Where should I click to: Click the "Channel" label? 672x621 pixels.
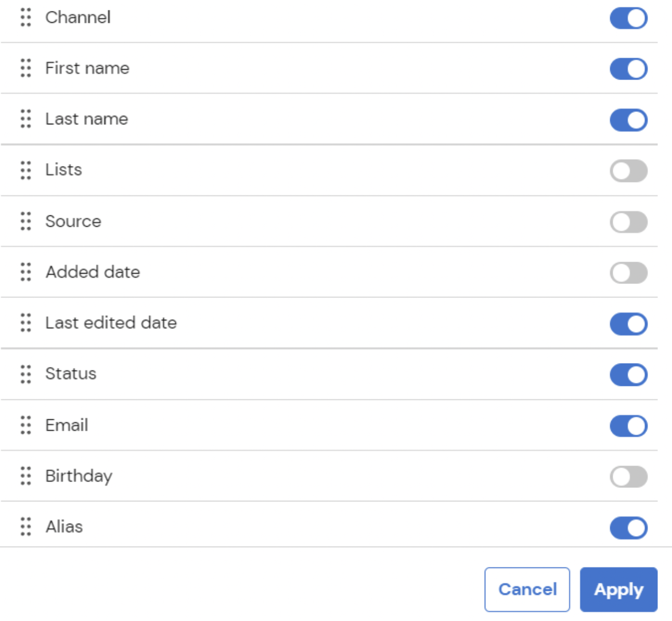(78, 17)
